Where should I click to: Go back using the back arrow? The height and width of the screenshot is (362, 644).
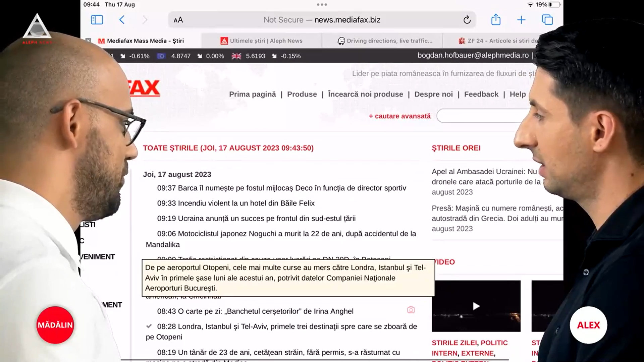(122, 20)
